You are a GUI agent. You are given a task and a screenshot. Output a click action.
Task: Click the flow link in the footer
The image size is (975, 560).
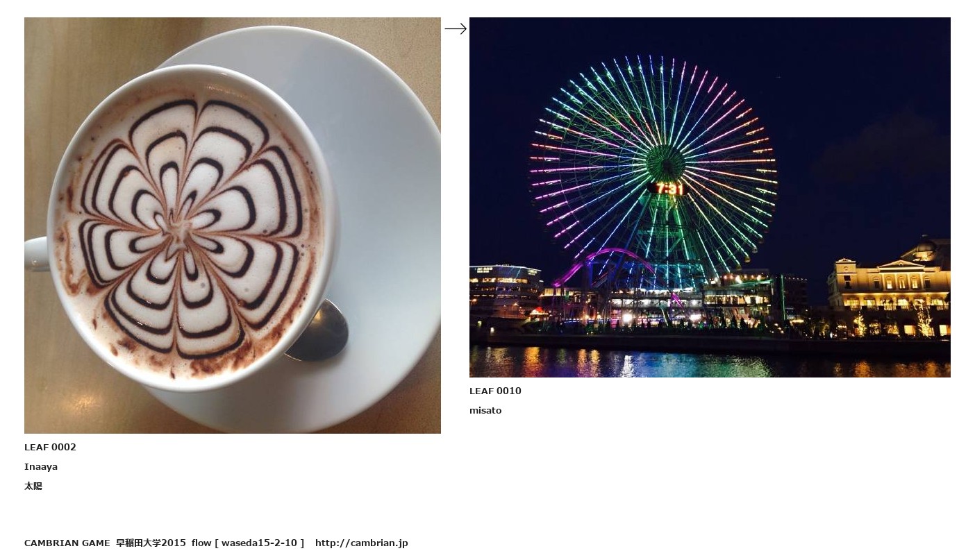201,543
